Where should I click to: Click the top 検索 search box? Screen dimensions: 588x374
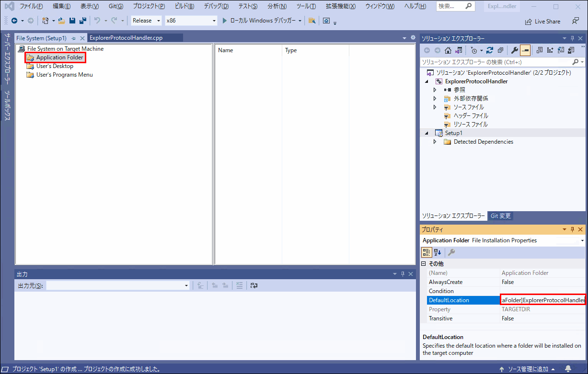tap(456, 6)
